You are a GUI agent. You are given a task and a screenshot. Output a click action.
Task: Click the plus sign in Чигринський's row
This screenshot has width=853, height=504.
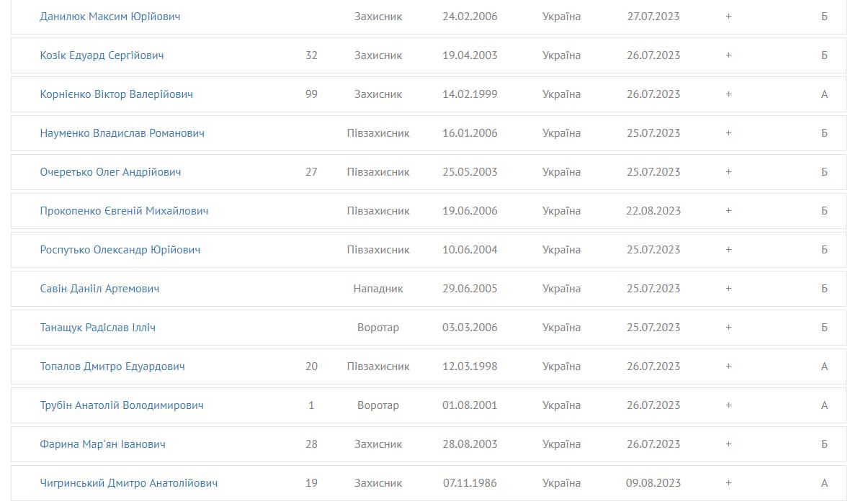point(728,483)
